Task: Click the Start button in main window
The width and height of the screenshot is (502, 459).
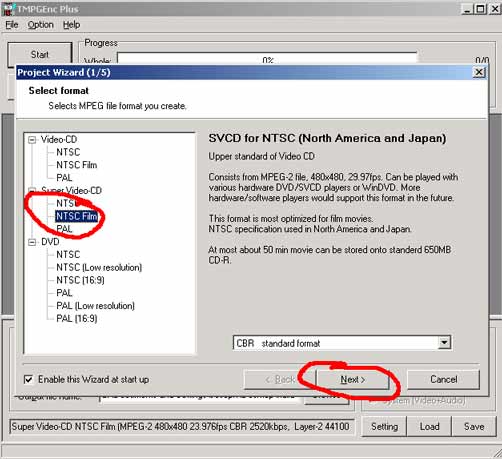Action: (40, 54)
